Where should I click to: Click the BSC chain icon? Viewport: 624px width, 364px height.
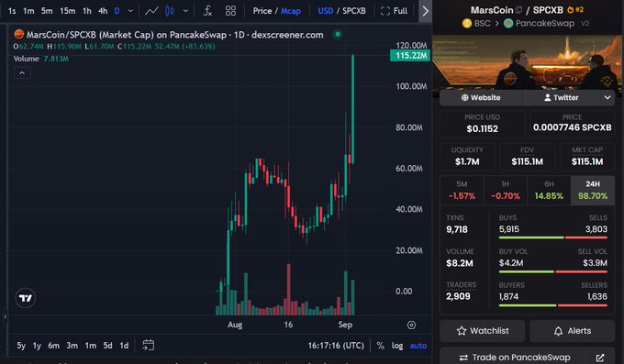coord(467,24)
